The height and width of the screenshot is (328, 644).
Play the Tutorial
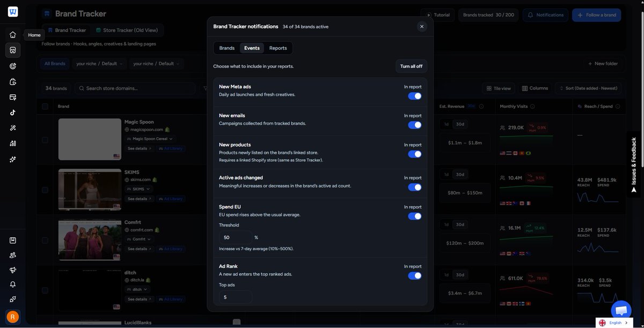point(437,15)
